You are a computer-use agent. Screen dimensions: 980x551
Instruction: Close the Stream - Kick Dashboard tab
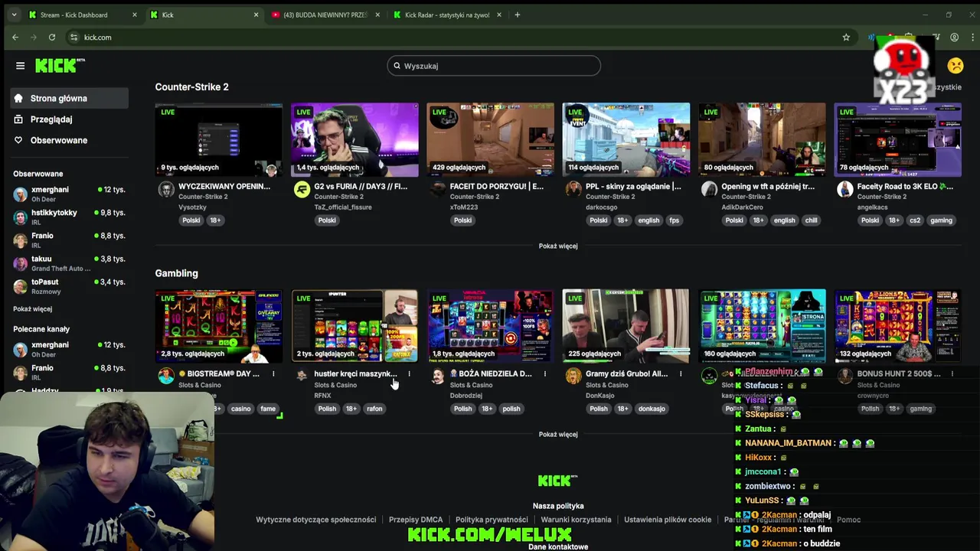pos(135,15)
